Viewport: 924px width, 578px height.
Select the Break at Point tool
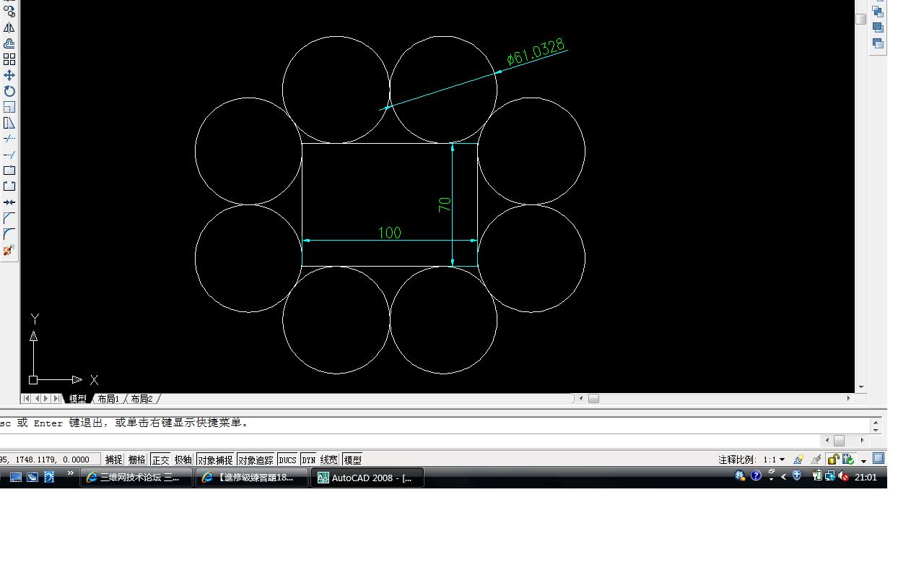pos(9,171)
